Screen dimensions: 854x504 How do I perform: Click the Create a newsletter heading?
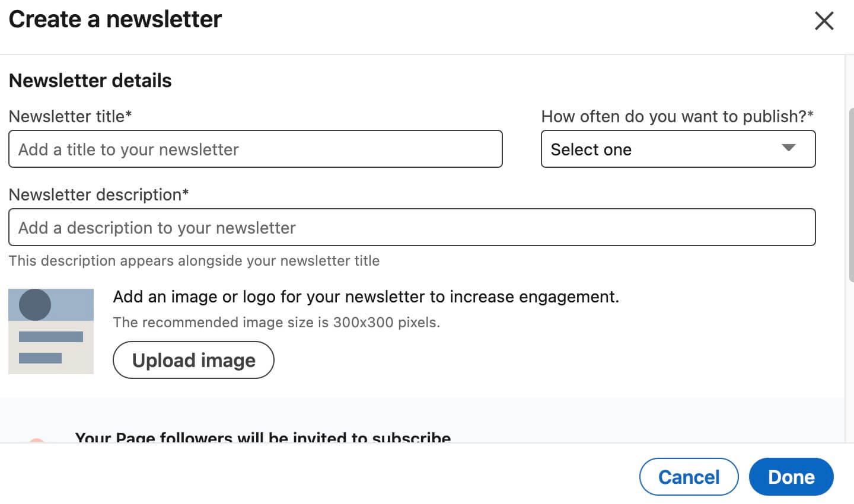114,19
